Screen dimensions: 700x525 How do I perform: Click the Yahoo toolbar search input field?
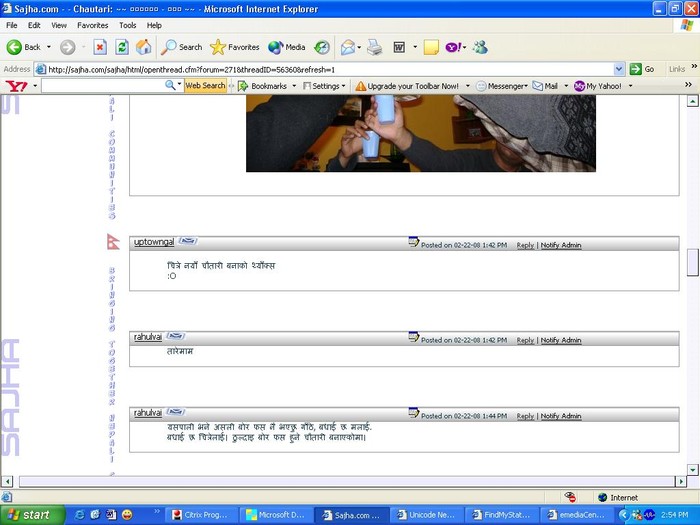[102, 86]
